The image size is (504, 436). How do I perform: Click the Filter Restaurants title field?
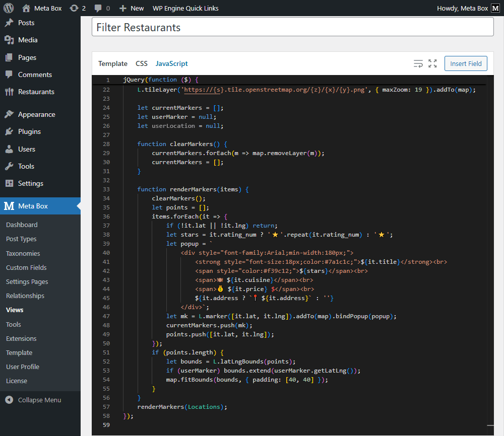click(292, 27)
